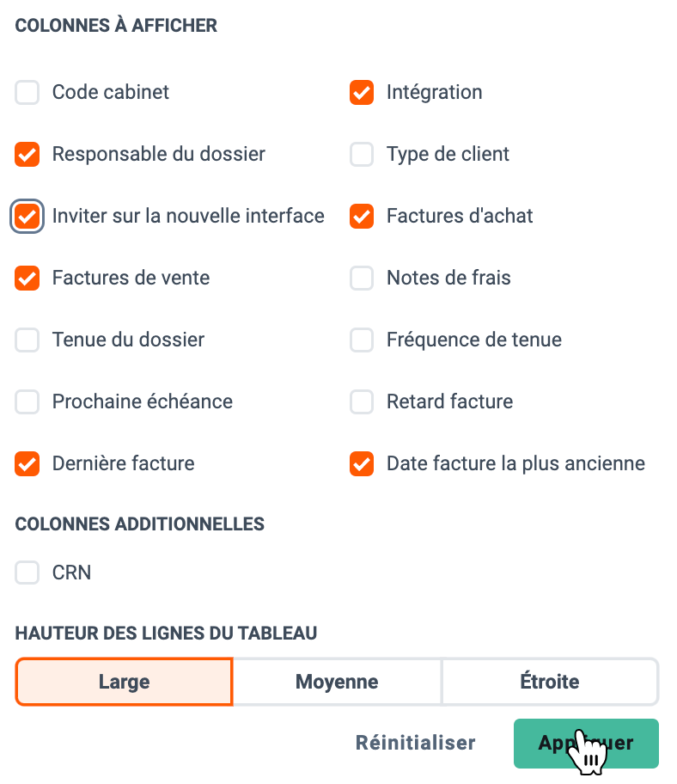Enable the Code cabinet column checkbox
The height and width of the screenshot is (784, 677).
(x=27, y=93)
